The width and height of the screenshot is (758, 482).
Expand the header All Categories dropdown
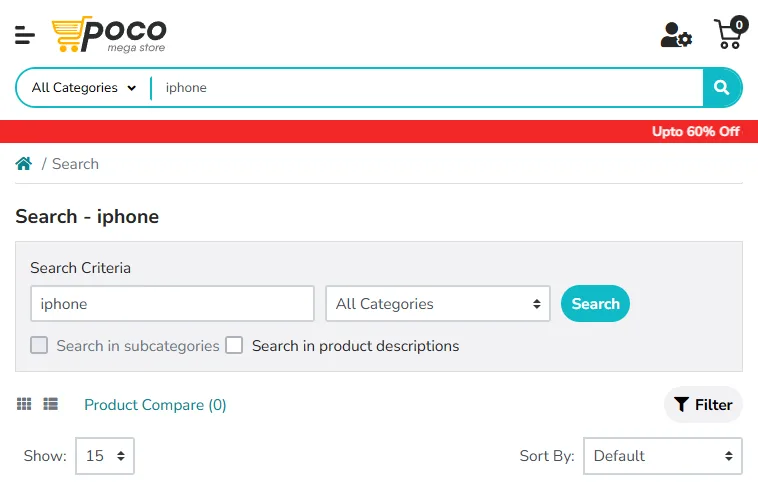(84, 88)
